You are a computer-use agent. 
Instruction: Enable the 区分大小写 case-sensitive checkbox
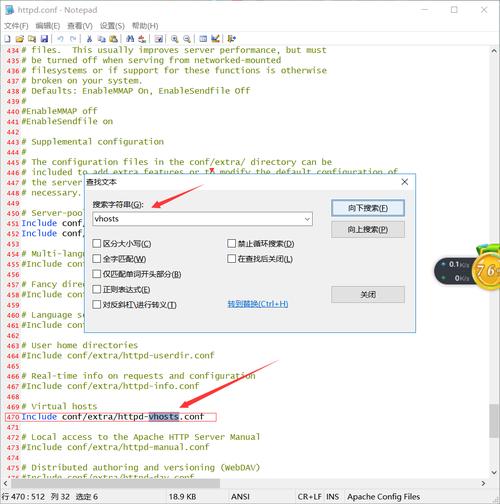(x=97, y=243)
